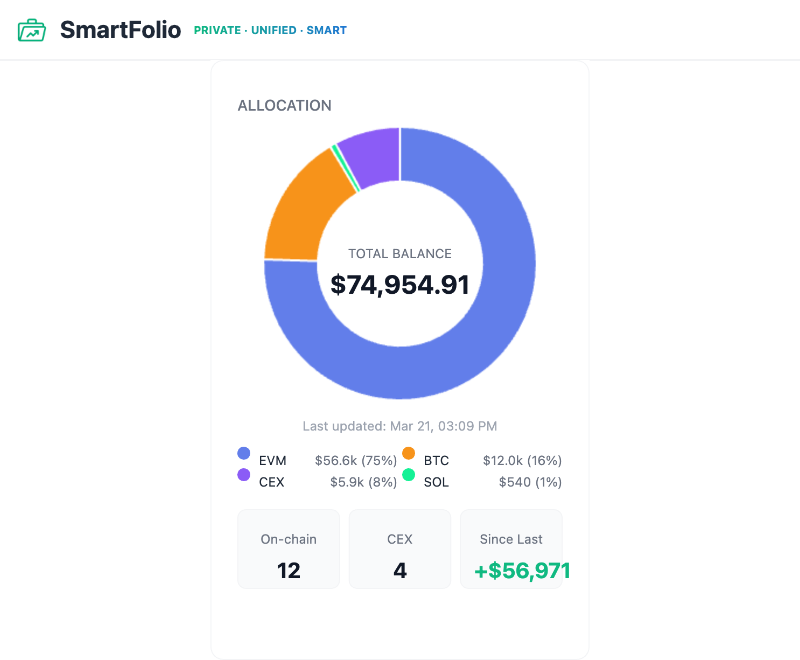This screenshot has width=800, height=660.
Task: Click the SmartFolio green folder logo icon
Action: click(32, 30)
